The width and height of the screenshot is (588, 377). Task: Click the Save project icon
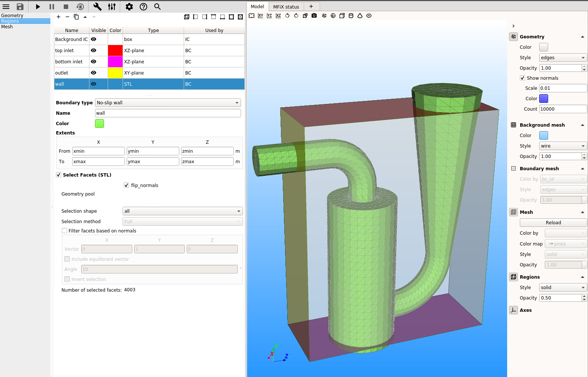click(x=20, y=7)
